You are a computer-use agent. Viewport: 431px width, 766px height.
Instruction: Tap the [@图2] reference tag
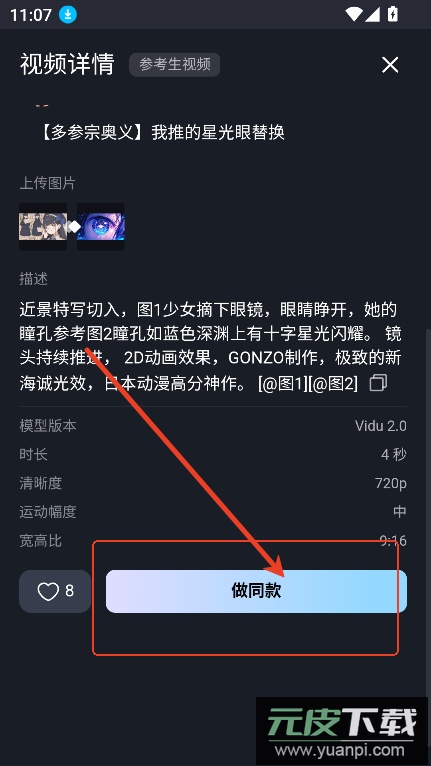coord(333,383)
